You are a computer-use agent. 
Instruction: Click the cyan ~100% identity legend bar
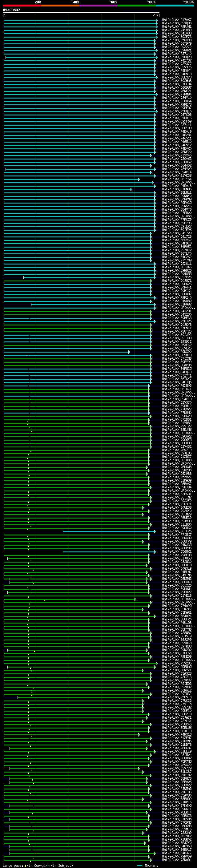(175, 6)
